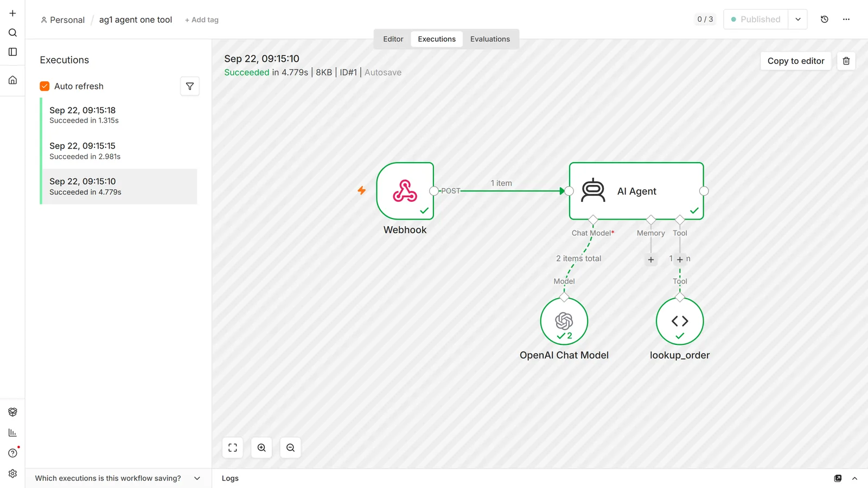Toggle the Auto refresh checkbox

[44, 86]
